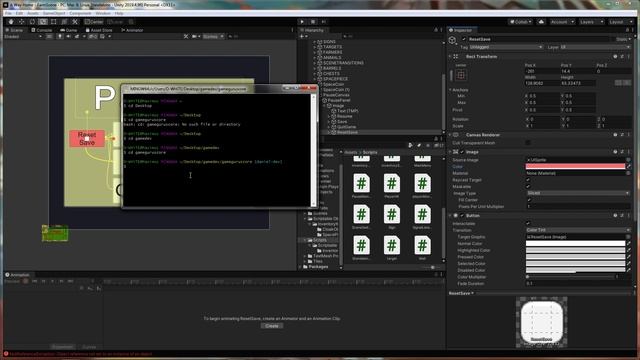The image size is (640, 360).
Task: Toggle Cull Transparent Mesh checkbox
Action: pyautogui.click(x=528, y=143)
